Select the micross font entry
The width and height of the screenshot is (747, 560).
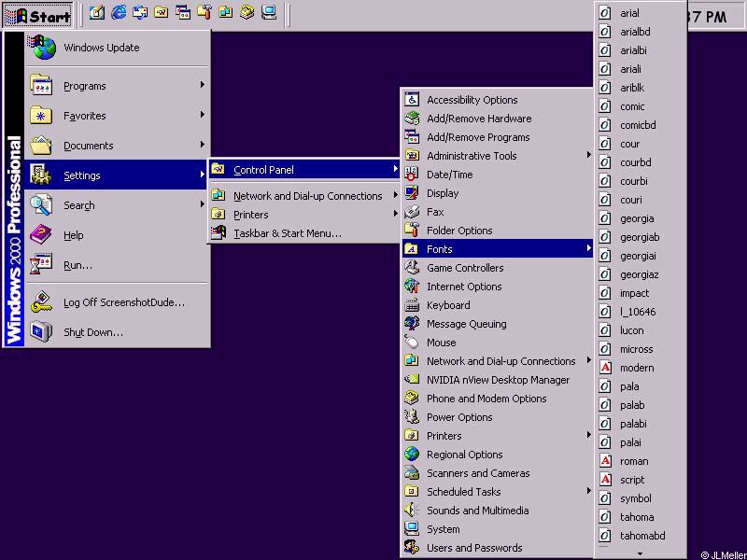coord(641,348)
